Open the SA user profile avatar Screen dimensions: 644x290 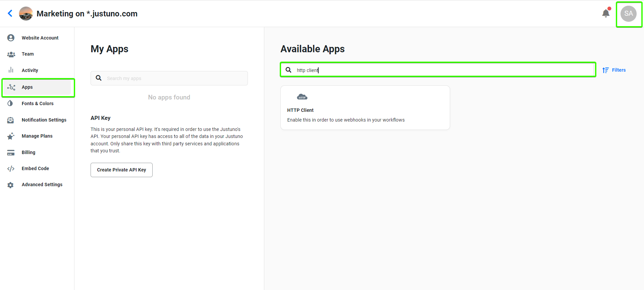[x=629, y=14]
